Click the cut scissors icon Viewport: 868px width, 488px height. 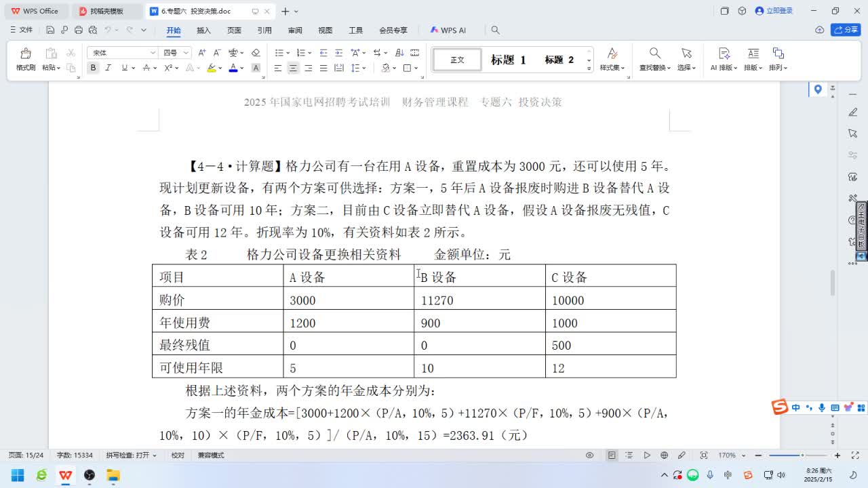pos(71,52)
